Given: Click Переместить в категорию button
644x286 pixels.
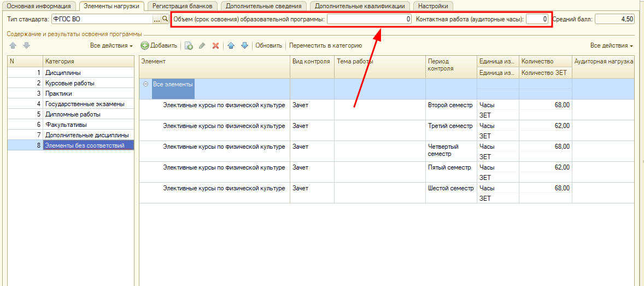Looking at the screenshot, I should pyautogui.click(x=325, y=46).
